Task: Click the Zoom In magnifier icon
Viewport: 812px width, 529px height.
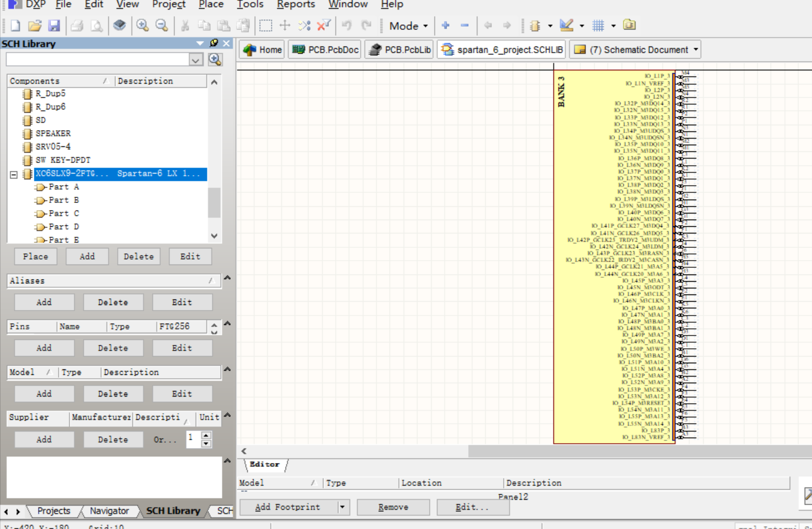Action: 143,26
